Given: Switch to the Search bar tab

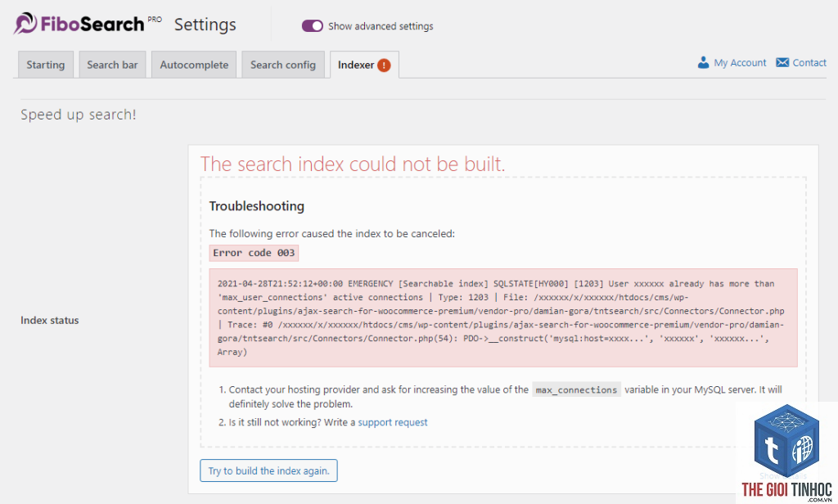Looking at the screenshot, I should (x=112, y=65).
